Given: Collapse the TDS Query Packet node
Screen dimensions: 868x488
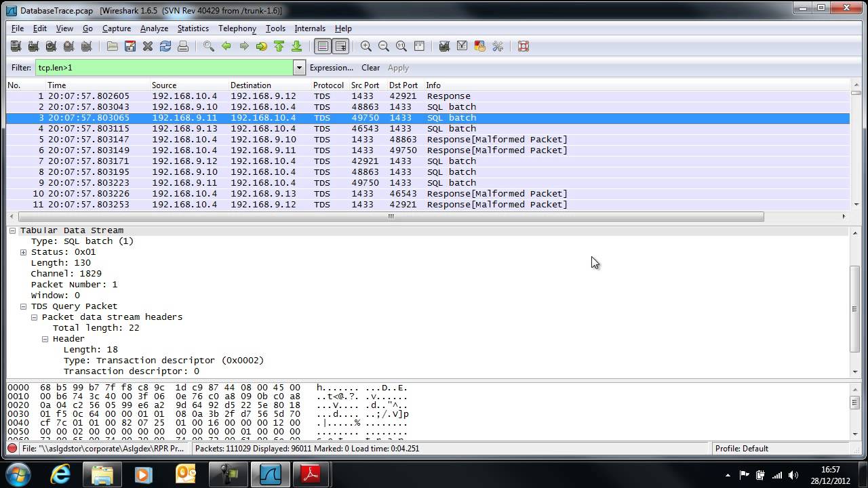Looking at the screenshot, I should tap(23, 306).
